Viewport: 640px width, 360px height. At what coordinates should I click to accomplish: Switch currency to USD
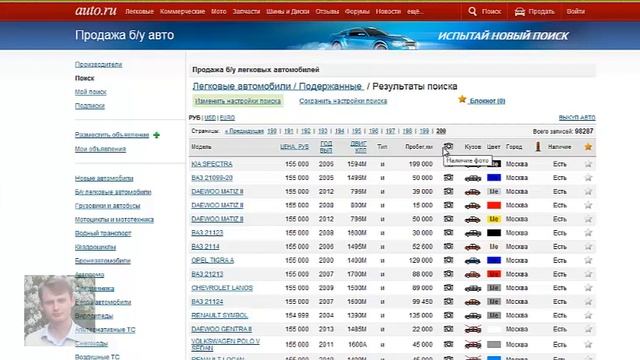[x=210, y=118]
